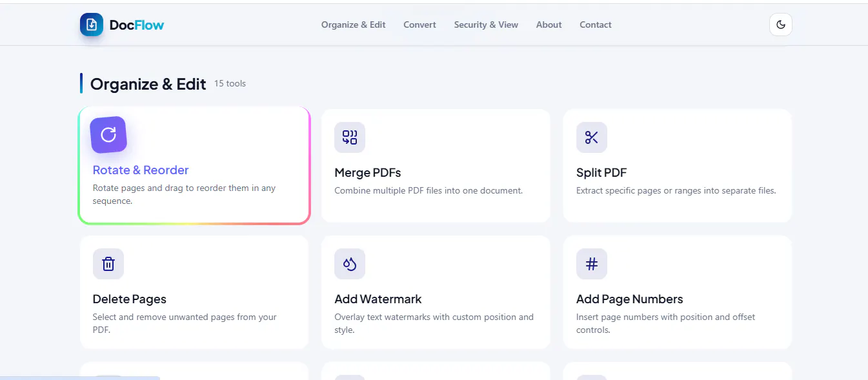Screen dimensions: 868x380
Task: Click the DocFlow brand name
Action: (136, 25)
